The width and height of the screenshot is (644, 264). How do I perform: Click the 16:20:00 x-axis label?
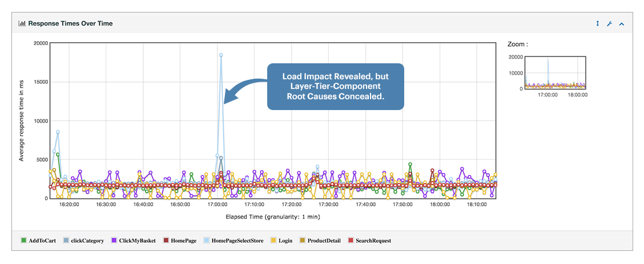tap(69, 204)
